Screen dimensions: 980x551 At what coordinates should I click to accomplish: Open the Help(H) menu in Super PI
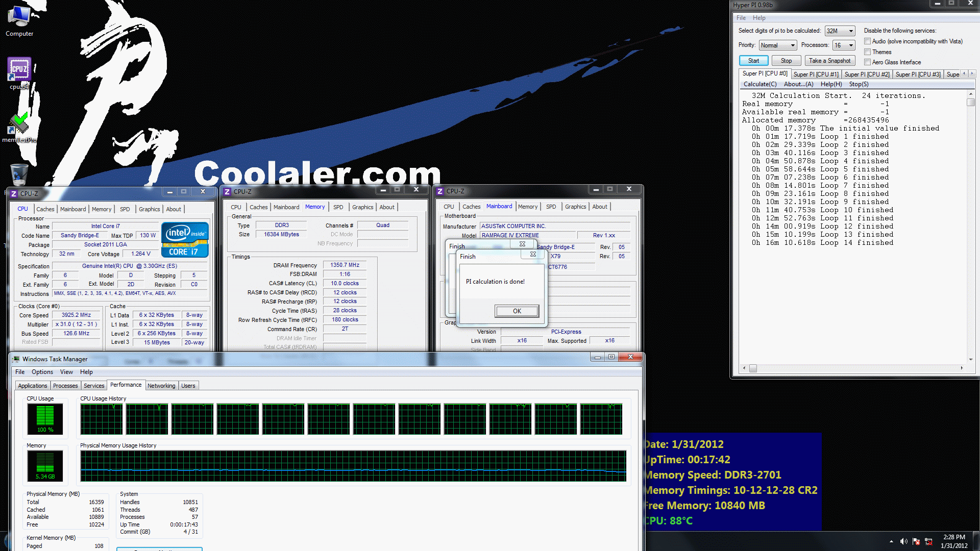pos(831,84)
